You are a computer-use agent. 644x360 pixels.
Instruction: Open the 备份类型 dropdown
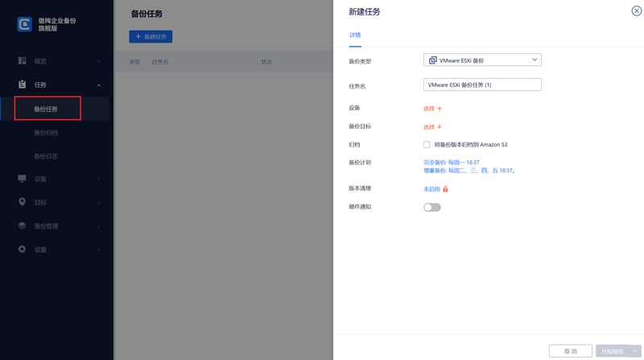[482, 60]
